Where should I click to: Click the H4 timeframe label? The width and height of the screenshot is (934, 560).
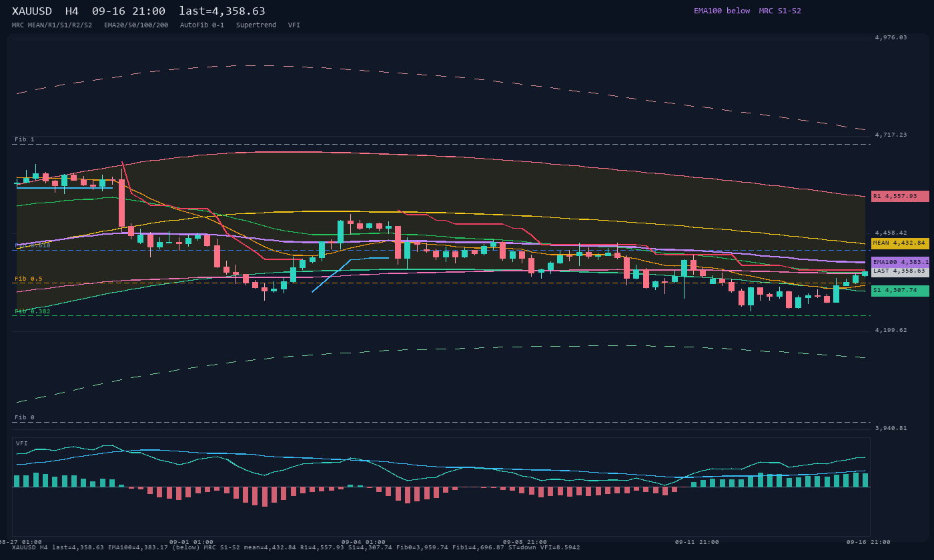pos(71,11)
